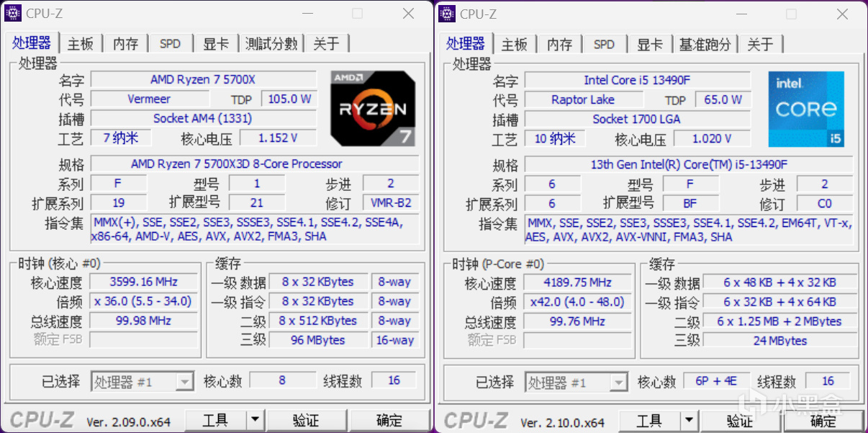Click the 1.152 V core voltage value
This screenshot has width=868, height=433.
[x=278, y=138]
